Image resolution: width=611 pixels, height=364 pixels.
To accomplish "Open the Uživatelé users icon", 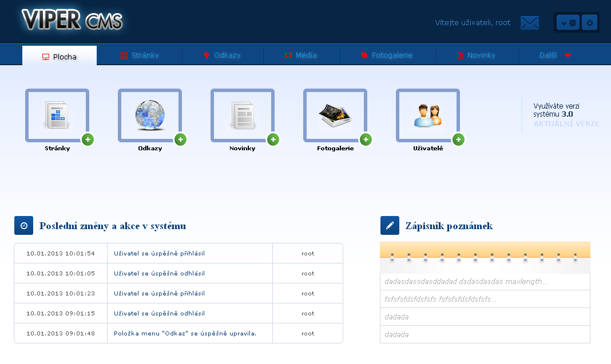I will (427, 115).
